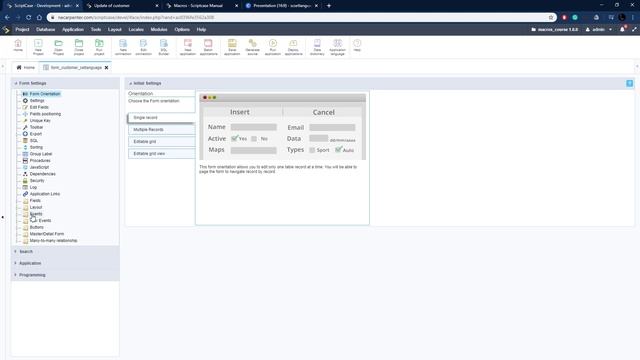This screenshot has height=360, width=640.
Task: Click the New application toolbar icon
Action: [188, 47]
